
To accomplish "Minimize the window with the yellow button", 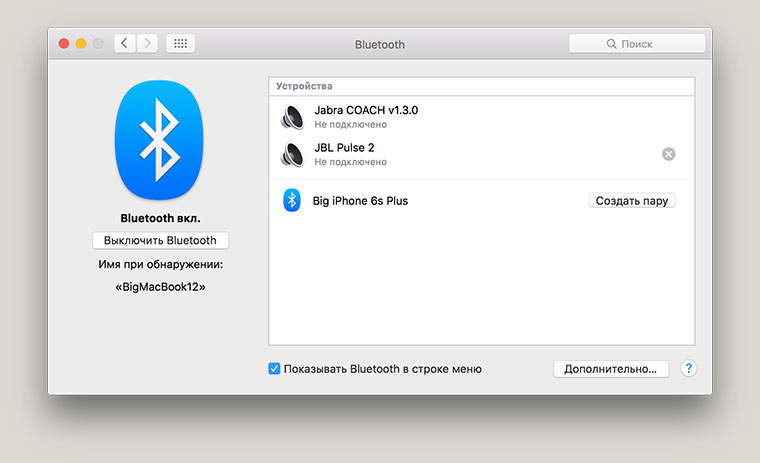I will point(81,44).
